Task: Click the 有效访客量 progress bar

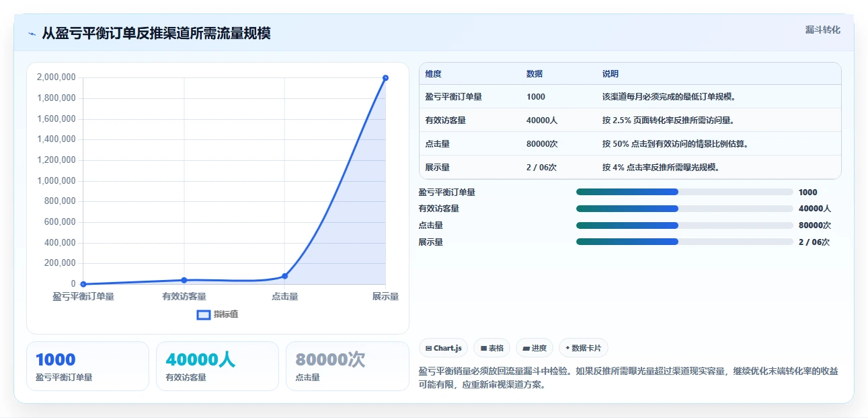Action: (x=684, y=209)
